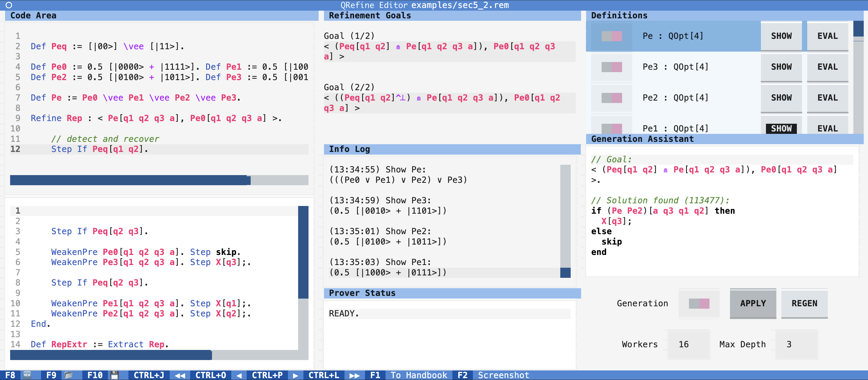Viewport: 868px width, 380px height.
Task: Click the READY. prover status text
Action: (344, 314)
